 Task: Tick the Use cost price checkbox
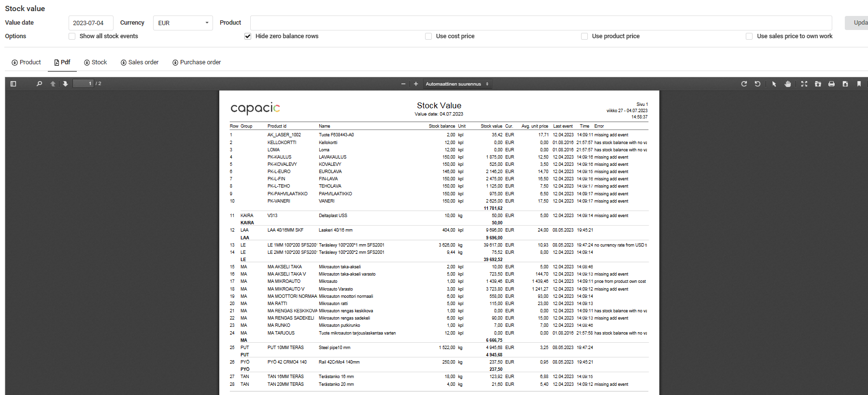click(428, 36)
